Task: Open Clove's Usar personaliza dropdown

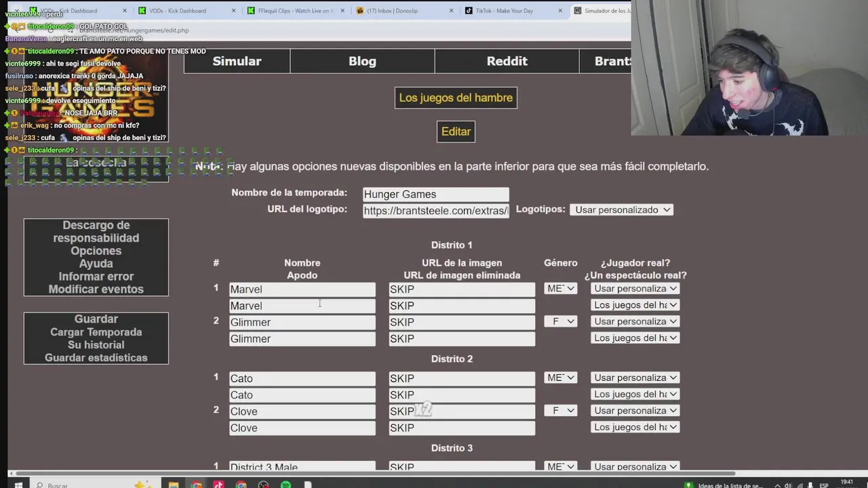Action: pyautogui.click(x=635, y=411)
